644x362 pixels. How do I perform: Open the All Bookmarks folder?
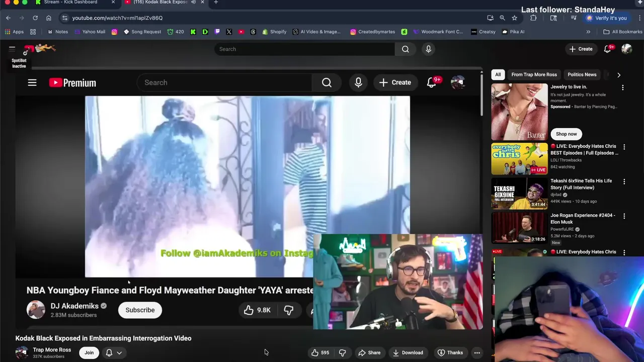(x=623, y=32)
